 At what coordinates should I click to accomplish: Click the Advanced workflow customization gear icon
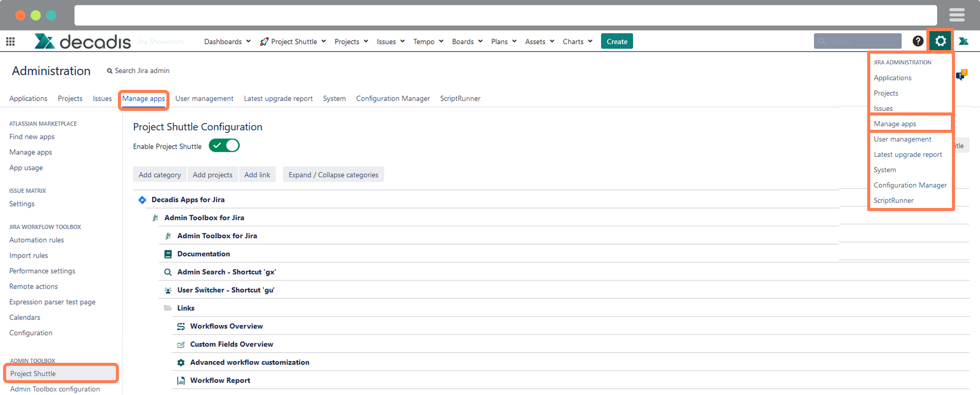coord(181,363)
